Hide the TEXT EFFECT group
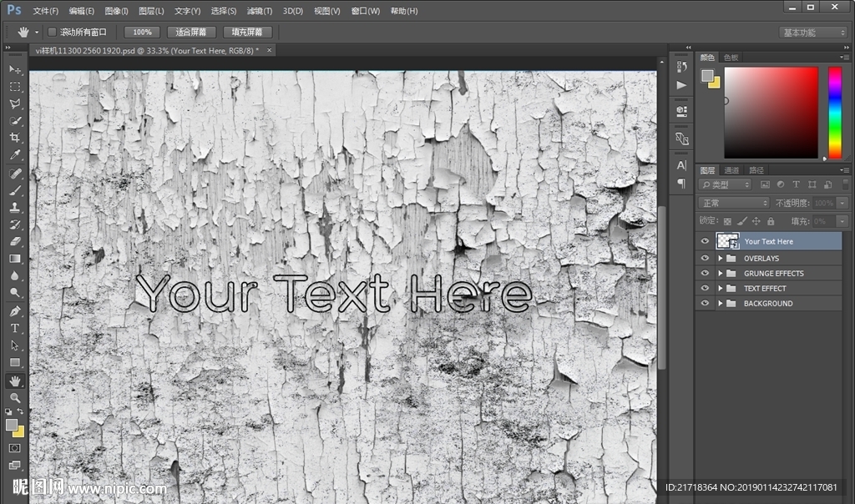The height and width of the screenshot is (504, 855). (705, 288)
